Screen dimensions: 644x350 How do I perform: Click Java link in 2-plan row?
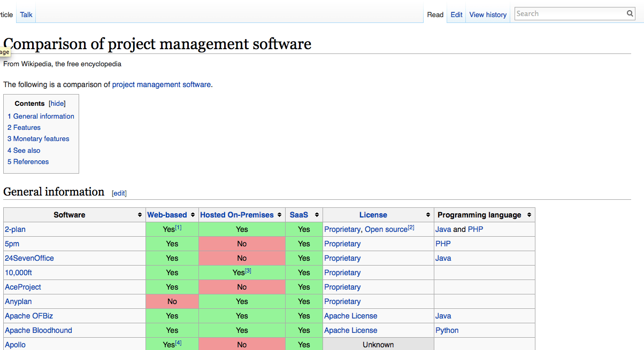pos(443,229)
